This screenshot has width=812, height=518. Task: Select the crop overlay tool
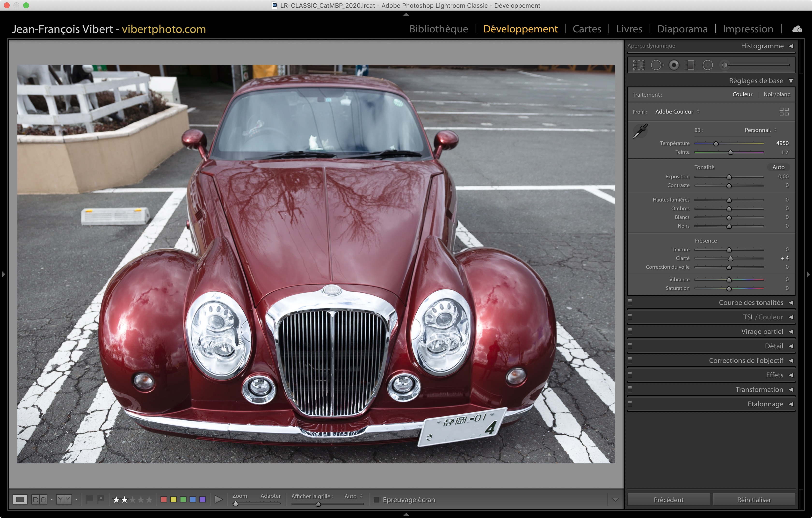coord(638,65)
